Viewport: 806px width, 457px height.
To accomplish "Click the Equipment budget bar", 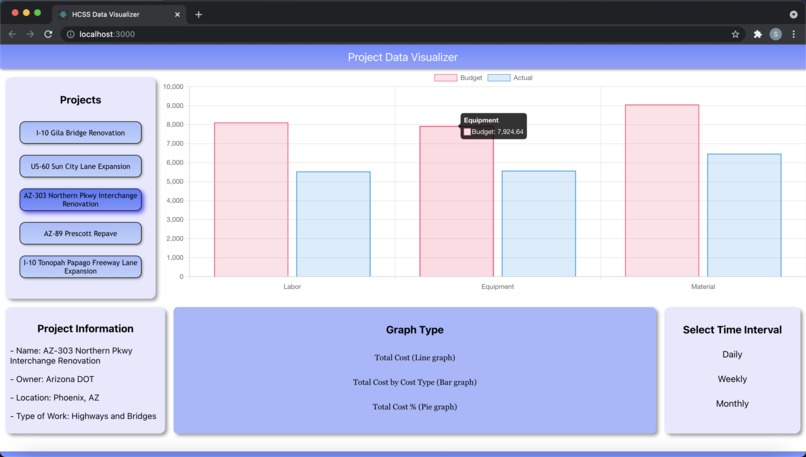I will pyautogui.click(x=456, y=202).
